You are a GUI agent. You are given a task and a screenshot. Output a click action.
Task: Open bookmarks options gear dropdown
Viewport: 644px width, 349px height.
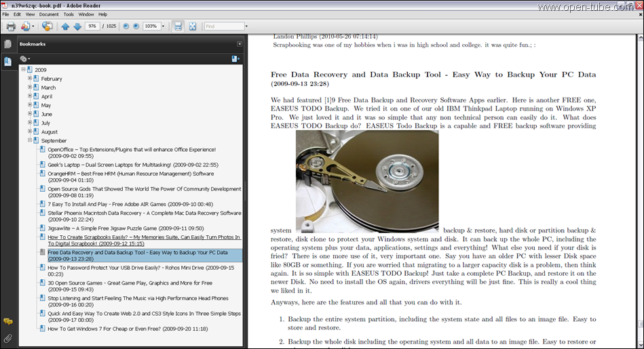(25, 59)
